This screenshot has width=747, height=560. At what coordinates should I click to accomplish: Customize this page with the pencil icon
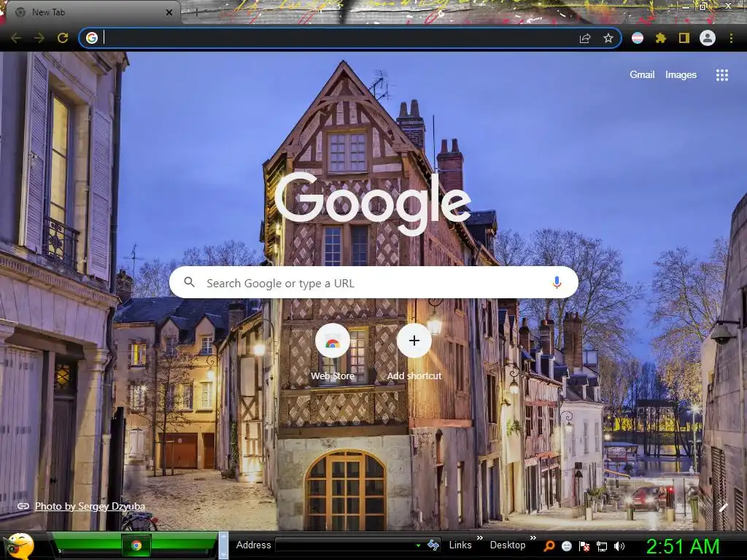click(723, 507)
